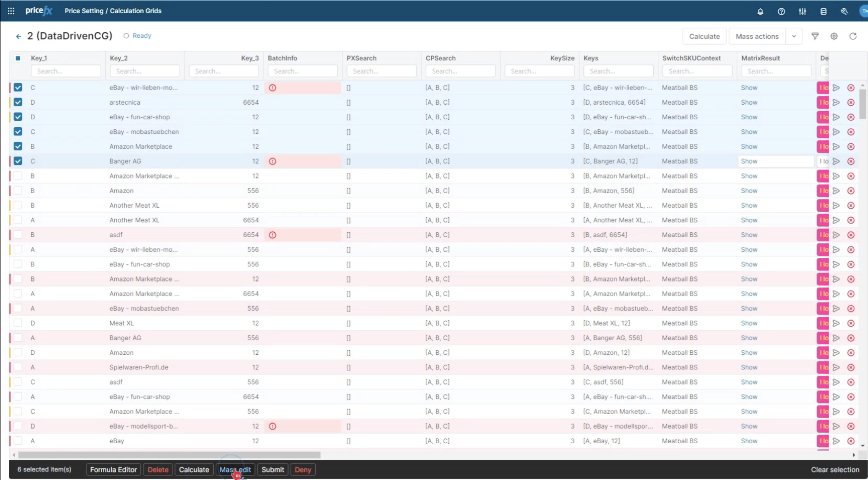The height and width of the screenshot is (480, 868).
Task: Open the database icon in top bar
Action: pos(823,12)
